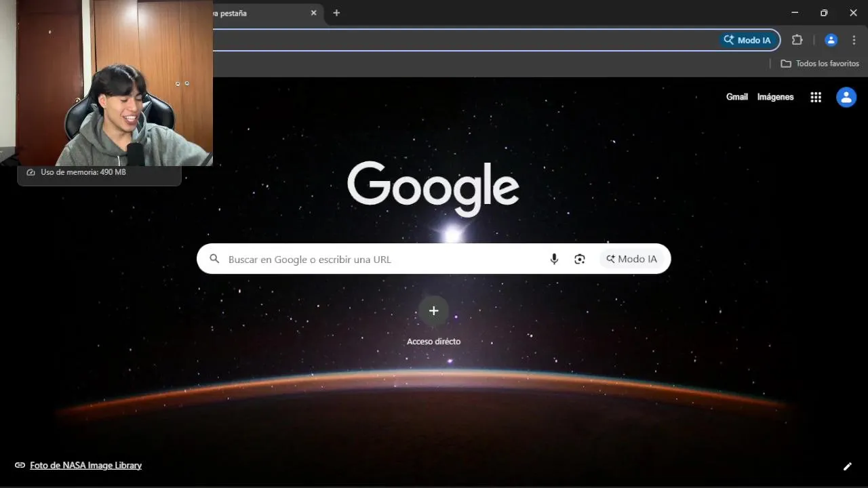Click the Google logo

(433, 188)
